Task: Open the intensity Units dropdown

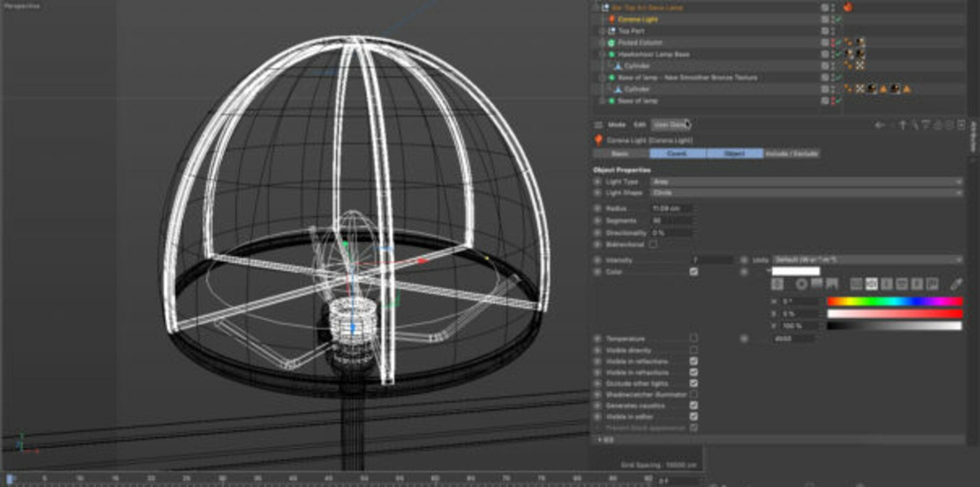Action: [x=867, y=260]
